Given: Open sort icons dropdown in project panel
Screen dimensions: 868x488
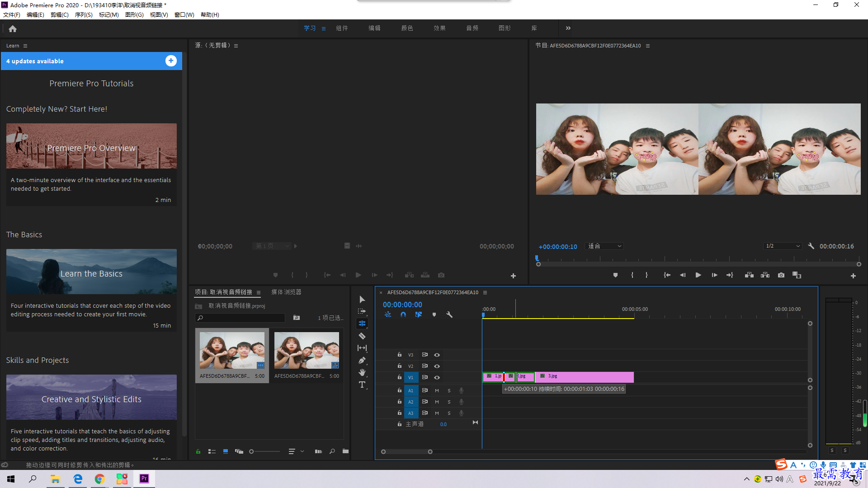Looking at the screenshot, I should click(x=296, y=451).
